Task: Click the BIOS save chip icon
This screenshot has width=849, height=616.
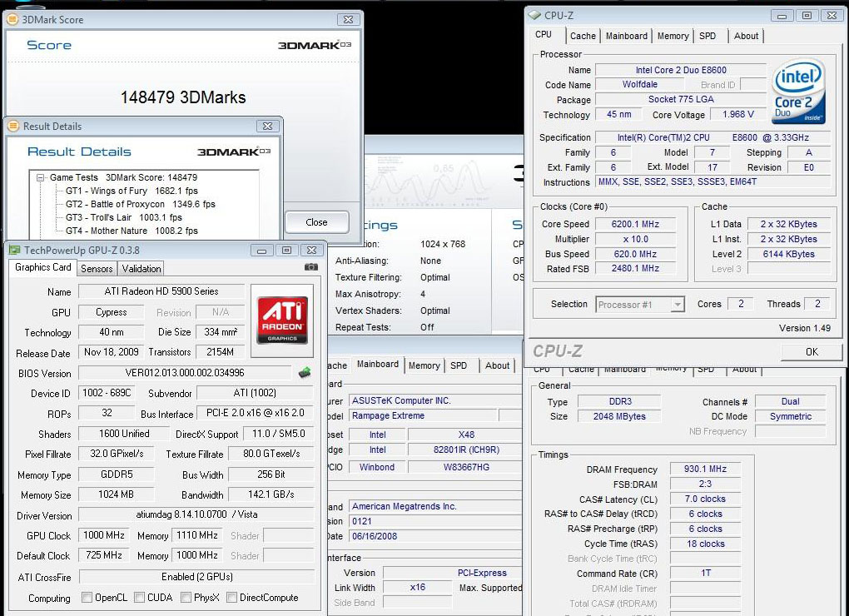Action: pos(305,373)
